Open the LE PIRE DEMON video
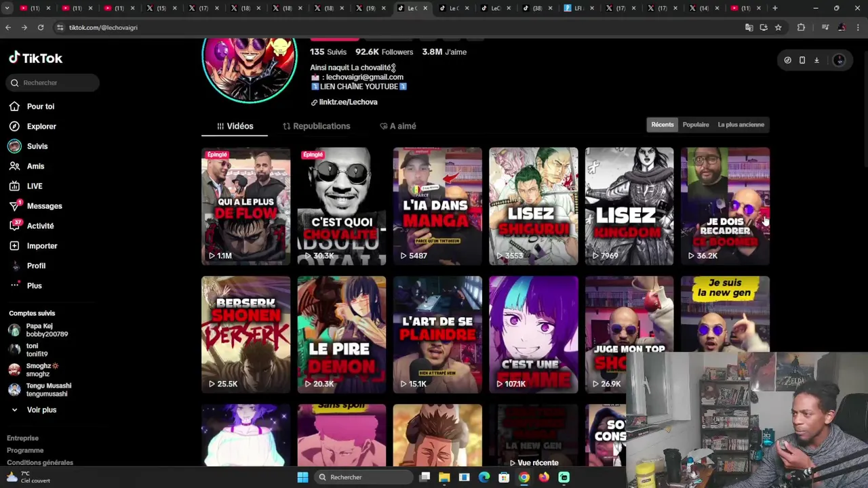 click(x=341, y=335)
